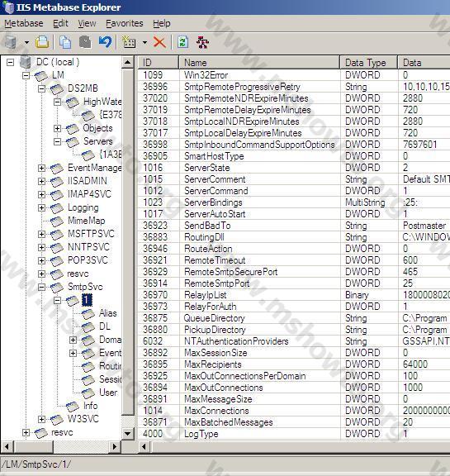Click the Paste toolbar icon
This screenshot has width=450, height=476.
[x=85, y=42]
